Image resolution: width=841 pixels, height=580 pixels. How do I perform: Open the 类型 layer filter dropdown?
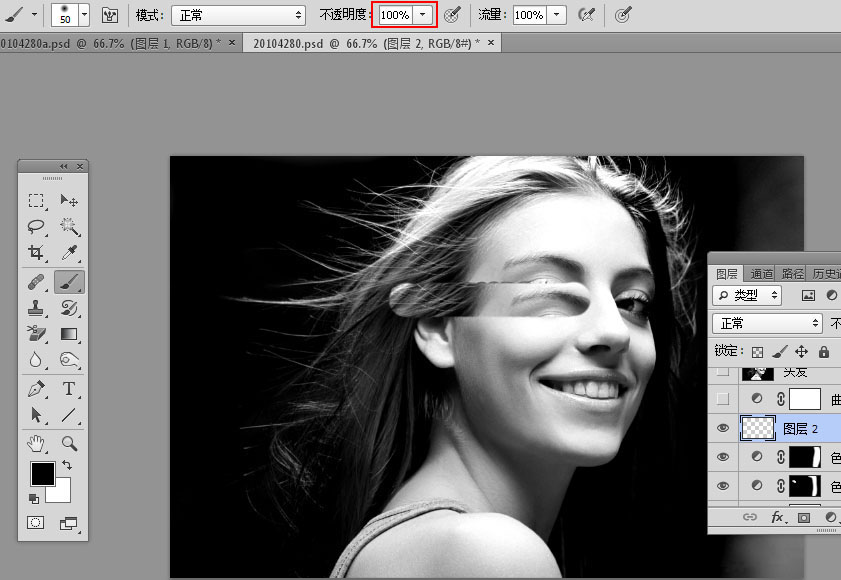[747, 295]
